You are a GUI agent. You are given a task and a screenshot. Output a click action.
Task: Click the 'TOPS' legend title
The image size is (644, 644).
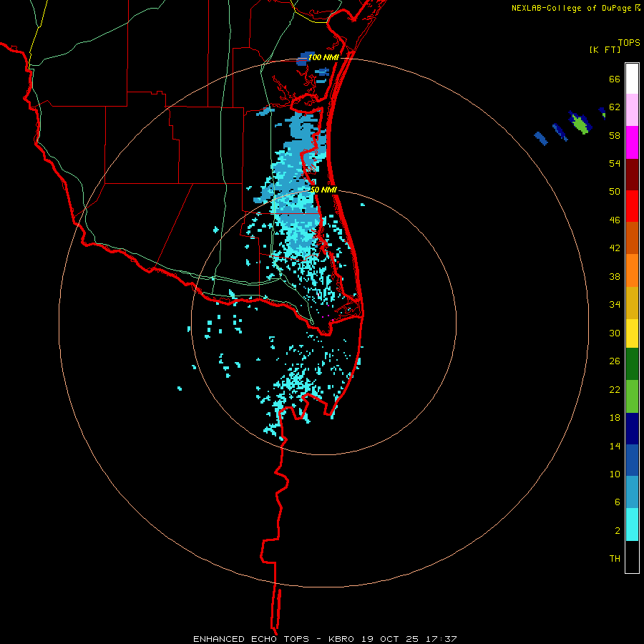pos(629,43)
